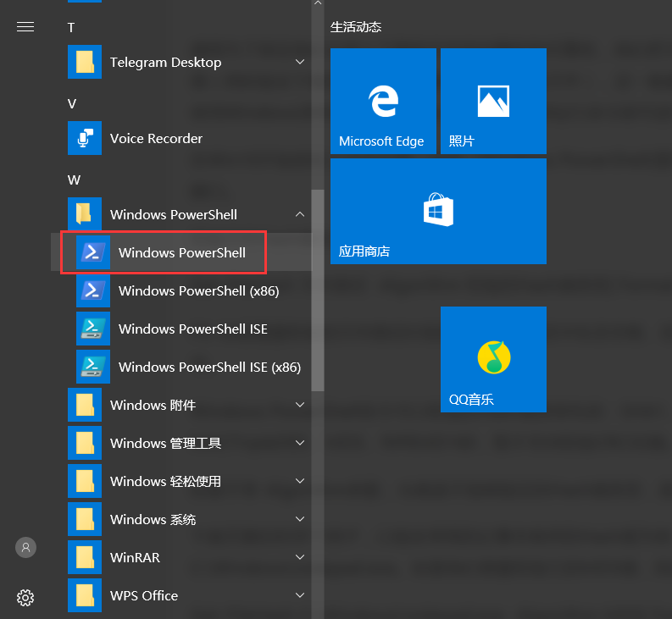Viewport: 672px width, 619px height.
Task: Click the QQ音乐 tile label
Action: pyautogui.click(x=471, y=399)
